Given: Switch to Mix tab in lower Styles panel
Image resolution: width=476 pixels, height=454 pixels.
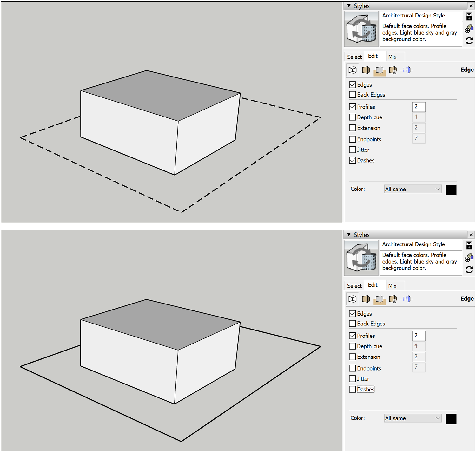Looking at the screenshot, I should point(392,286).
